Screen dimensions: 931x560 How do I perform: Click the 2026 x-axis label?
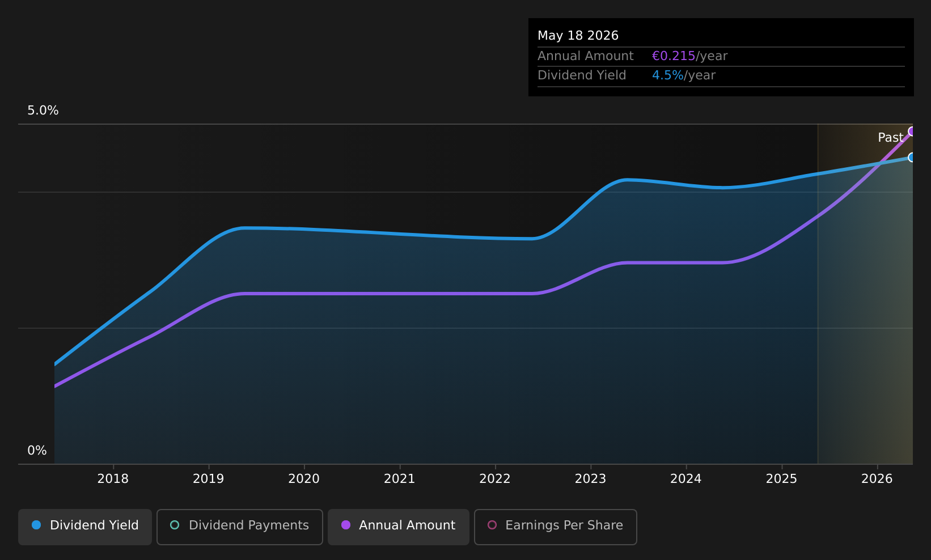coord(877,479)
